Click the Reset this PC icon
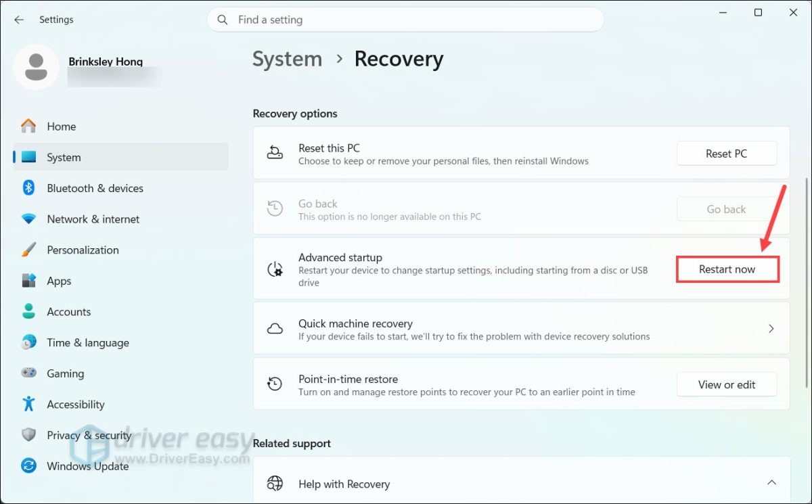812x504 pixels. click(x=275, y=154)
